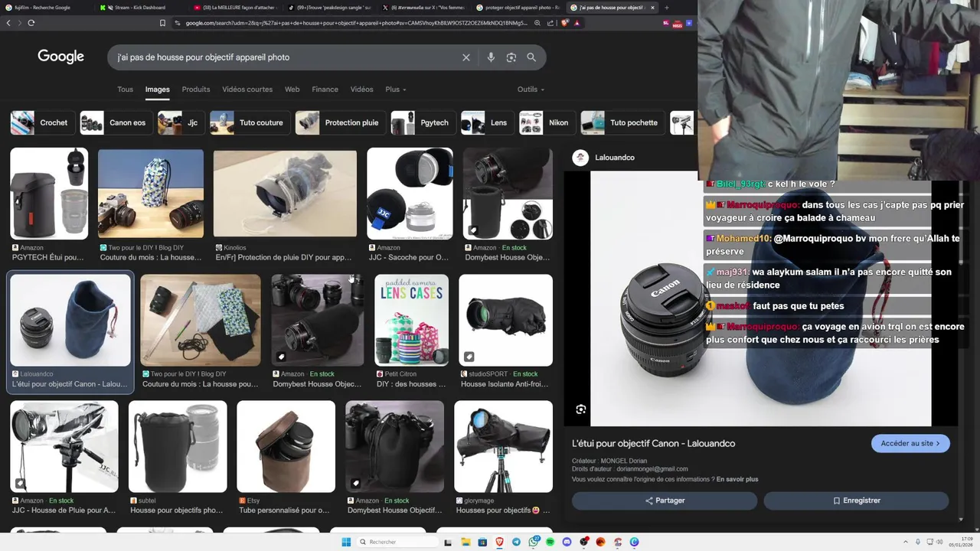Image resolution: width=980 pixels, height=551 pixels.
Task: Open a new browser tab with plus
Action: pyautogui.click(x=666, y=8)
